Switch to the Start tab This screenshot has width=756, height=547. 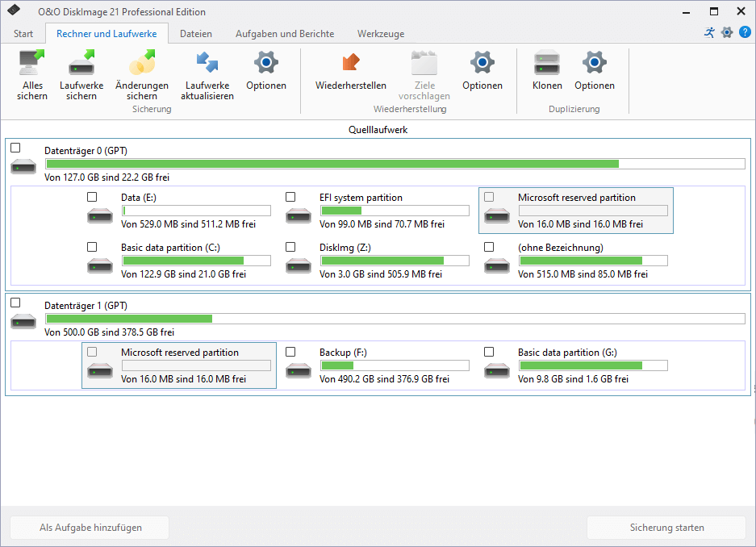click(x=23, y=34)
